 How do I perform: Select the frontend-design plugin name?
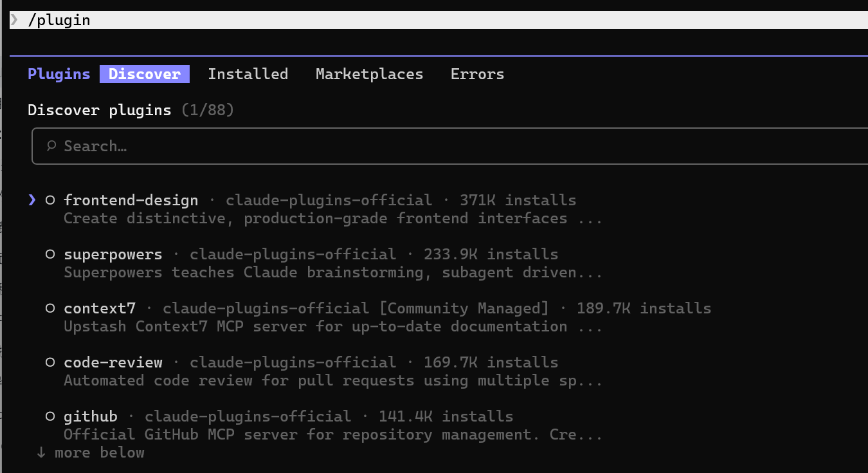131,200
